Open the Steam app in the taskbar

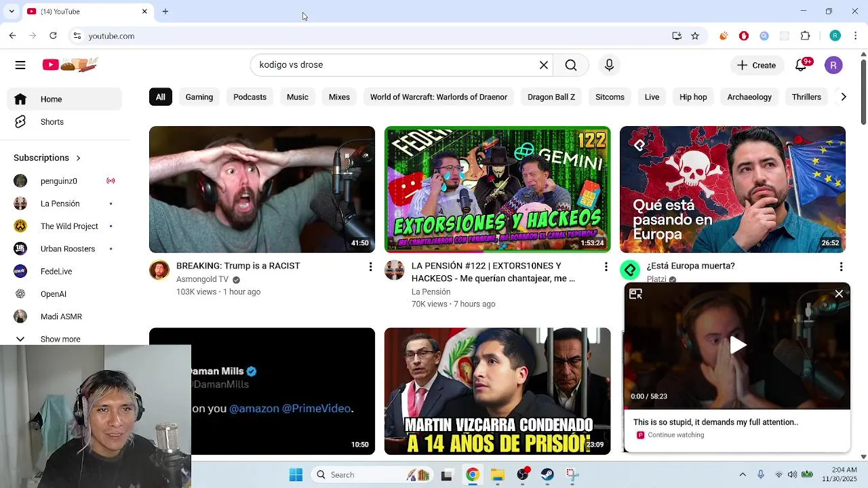547,474
